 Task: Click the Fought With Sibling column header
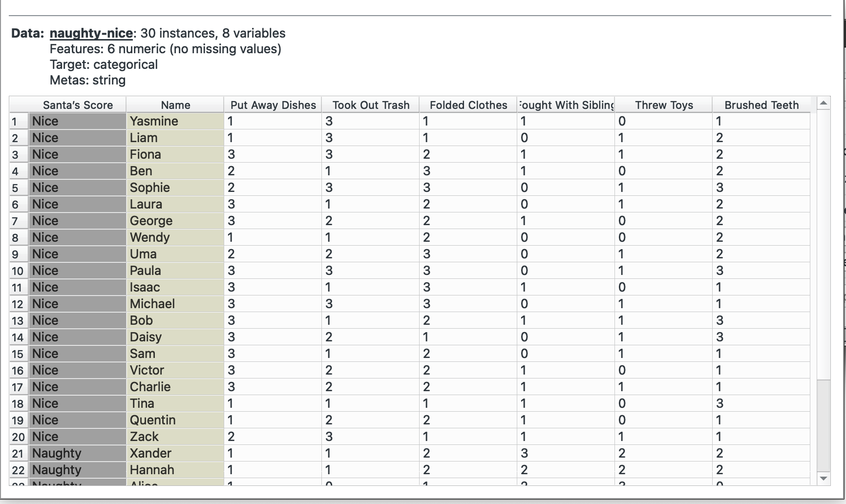click(566, 105)
